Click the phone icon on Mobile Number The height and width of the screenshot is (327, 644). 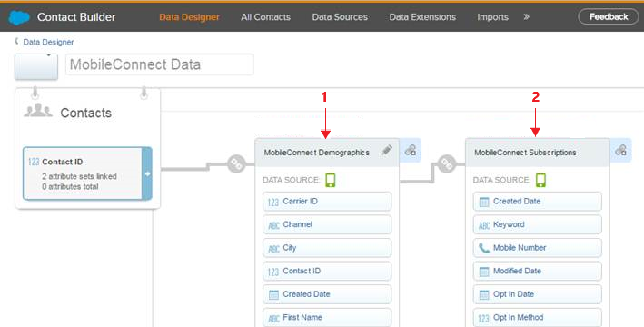pos(484,248)
